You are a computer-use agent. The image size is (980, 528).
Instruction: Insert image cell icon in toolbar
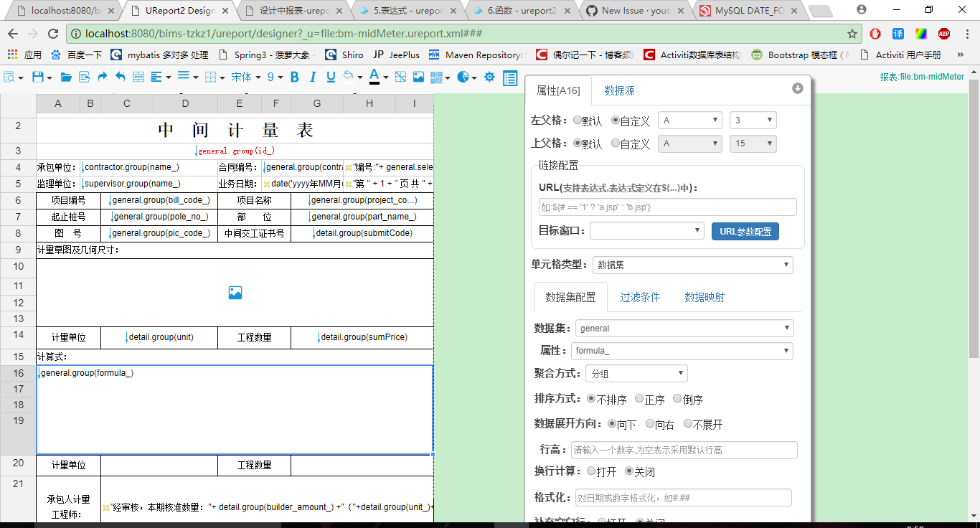pyautogui.click(x=418, y=77)
